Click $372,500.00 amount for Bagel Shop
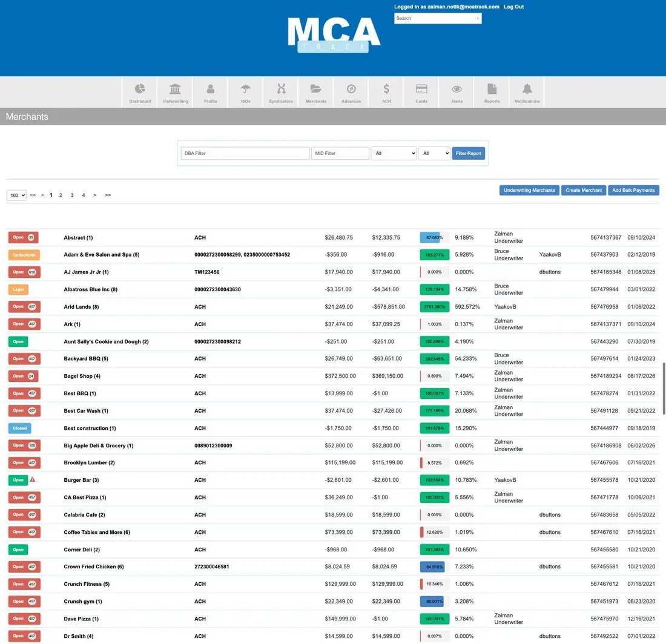Screen dimensions: 666x644 point(340,376)
